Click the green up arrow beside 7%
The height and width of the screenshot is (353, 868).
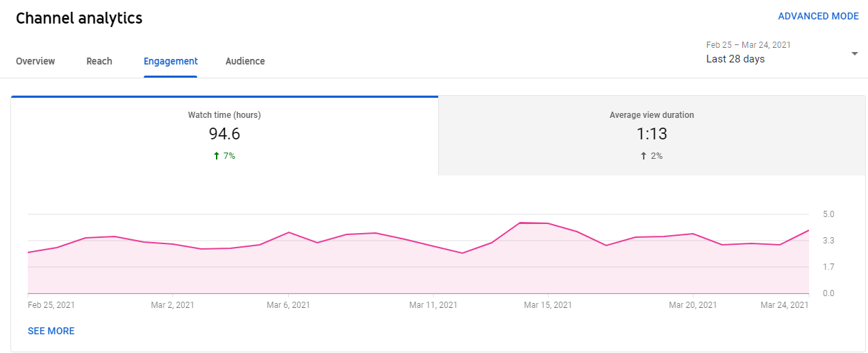click(217, 156)
